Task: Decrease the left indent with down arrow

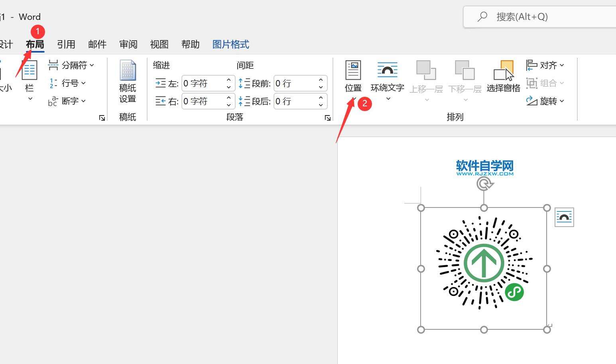Action: (229, 87)
